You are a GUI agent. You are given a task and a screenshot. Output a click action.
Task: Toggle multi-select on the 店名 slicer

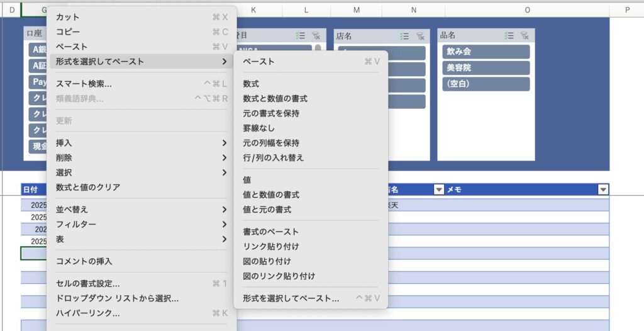[x=405, y=36]
